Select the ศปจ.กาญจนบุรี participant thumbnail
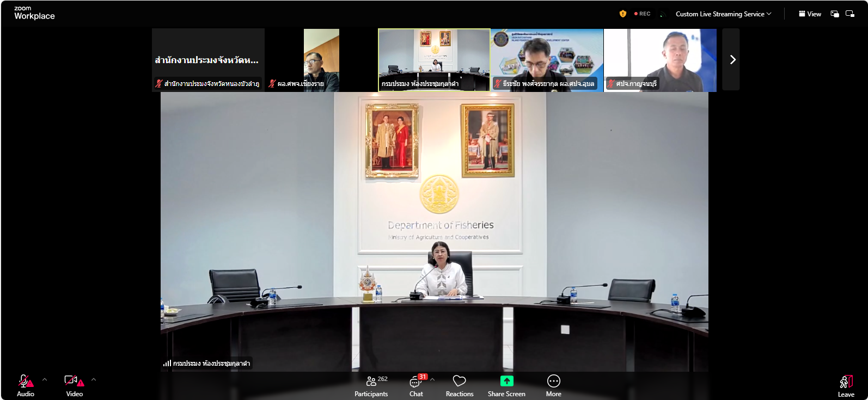This screenshot has width=868, height=400. [660, 60]
